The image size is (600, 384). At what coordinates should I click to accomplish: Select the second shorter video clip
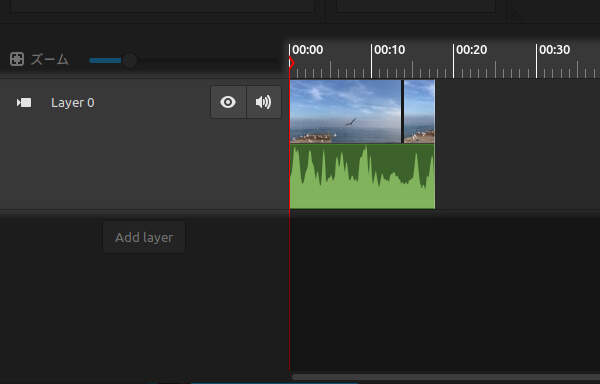point(419,111)
